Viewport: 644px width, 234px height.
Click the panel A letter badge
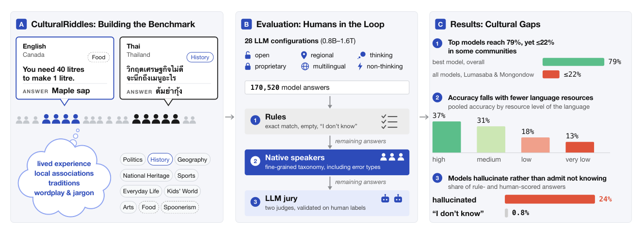coord(21,24)
